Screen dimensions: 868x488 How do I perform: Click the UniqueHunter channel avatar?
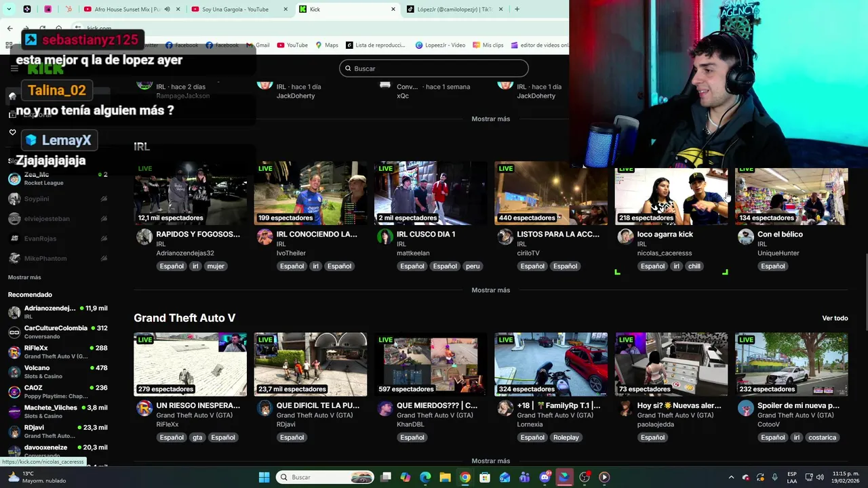[745, 237]
